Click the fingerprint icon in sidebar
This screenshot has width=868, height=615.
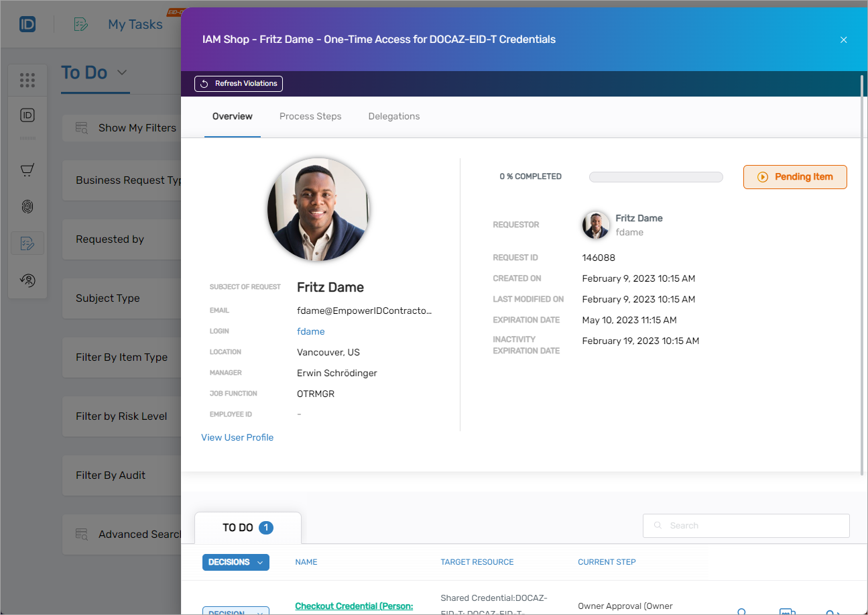(27, 207)
